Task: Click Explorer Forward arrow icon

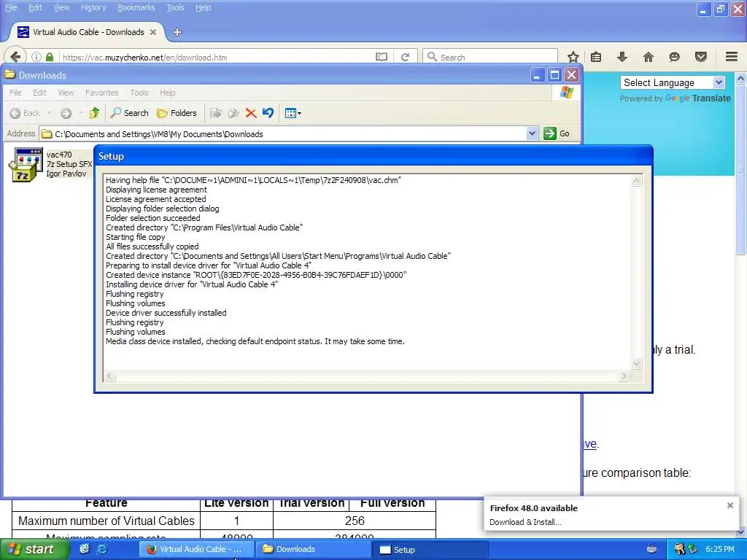Action: [x=66, y=113]
